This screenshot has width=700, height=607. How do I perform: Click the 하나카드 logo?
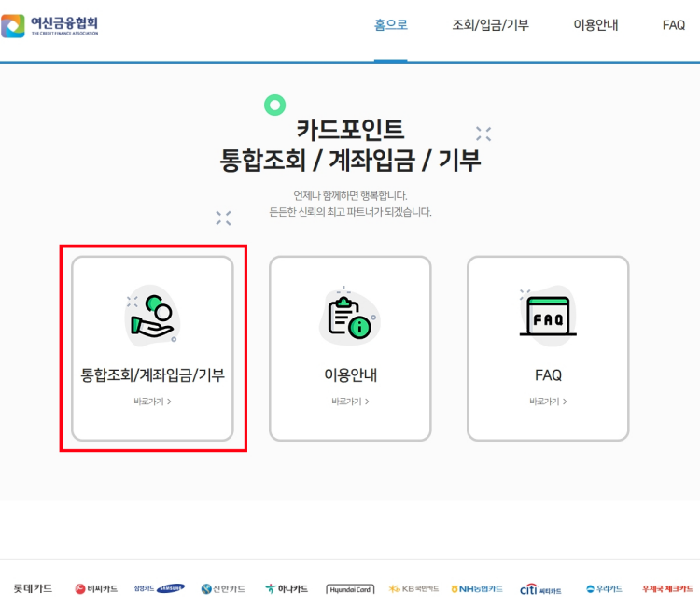287,588
